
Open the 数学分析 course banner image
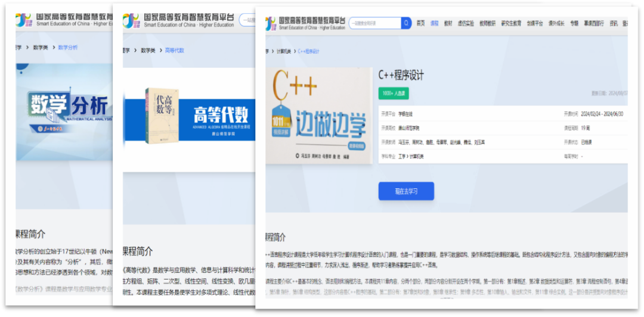64,111
